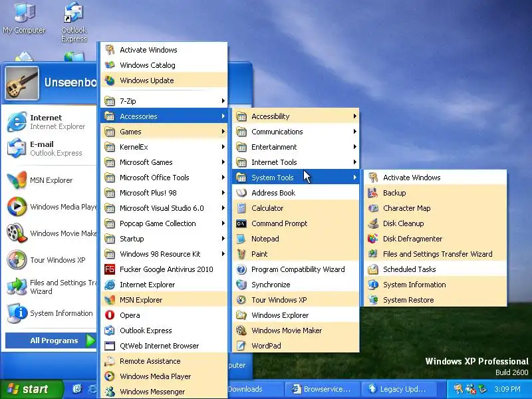Click the activation keys icon in system tray
Screen dimensions: 532x399
tap(458, 389)
